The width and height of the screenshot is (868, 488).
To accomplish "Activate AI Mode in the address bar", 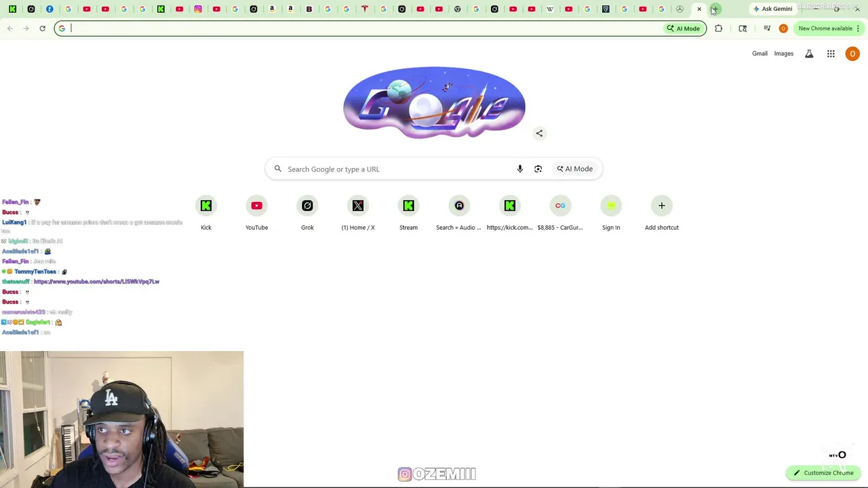I will tap(683, 28).
